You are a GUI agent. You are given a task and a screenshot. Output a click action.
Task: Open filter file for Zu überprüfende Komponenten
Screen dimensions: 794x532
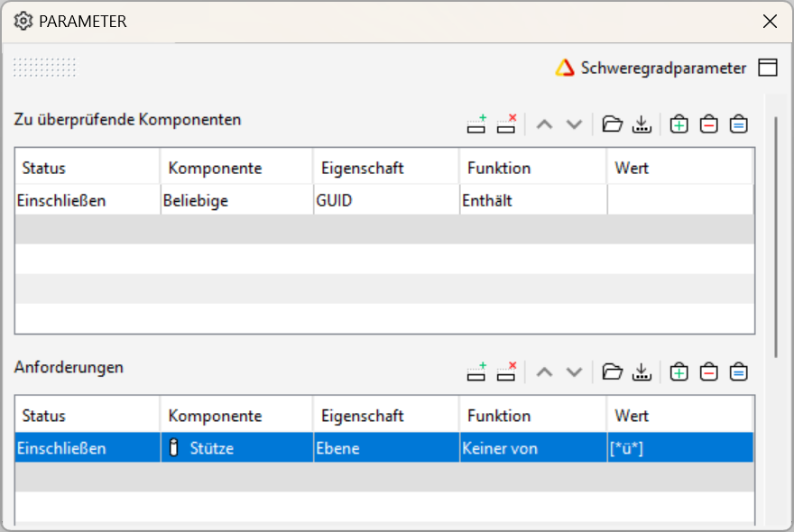(x=613, y=124)
